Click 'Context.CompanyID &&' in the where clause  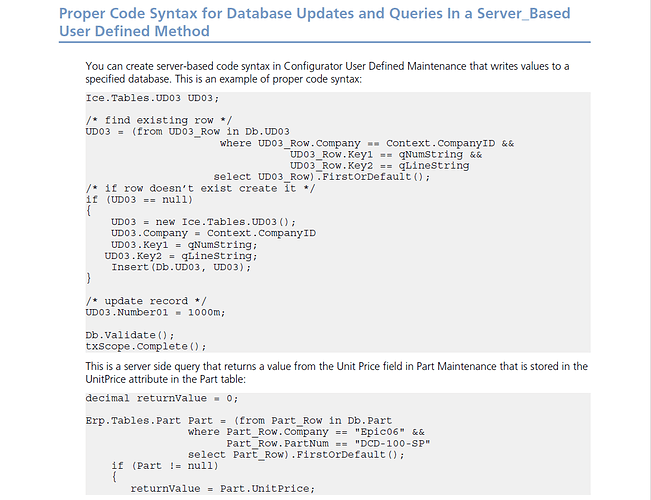click(450, 143)
